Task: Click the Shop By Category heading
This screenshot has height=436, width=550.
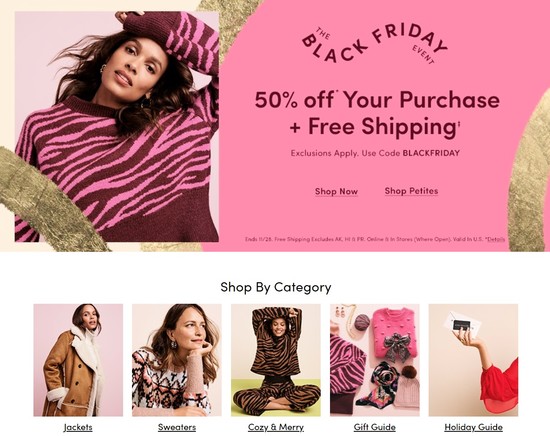Action: [276, 287]
